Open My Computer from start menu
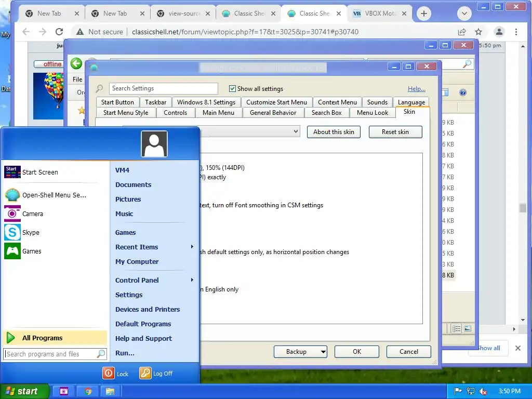This screenshot has width=532, height=399. [137, 262]
